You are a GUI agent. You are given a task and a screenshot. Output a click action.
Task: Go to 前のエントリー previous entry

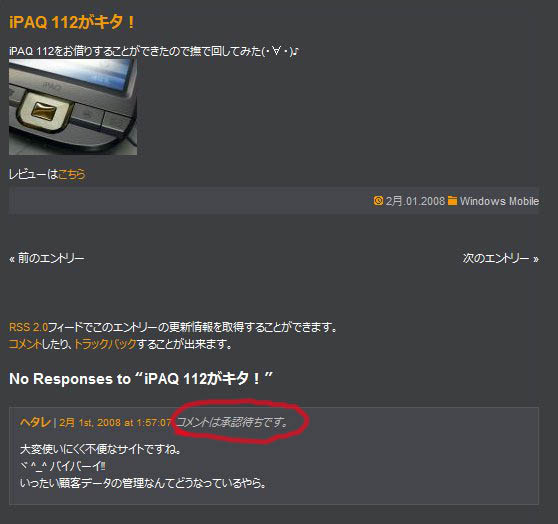pos(47,258)
